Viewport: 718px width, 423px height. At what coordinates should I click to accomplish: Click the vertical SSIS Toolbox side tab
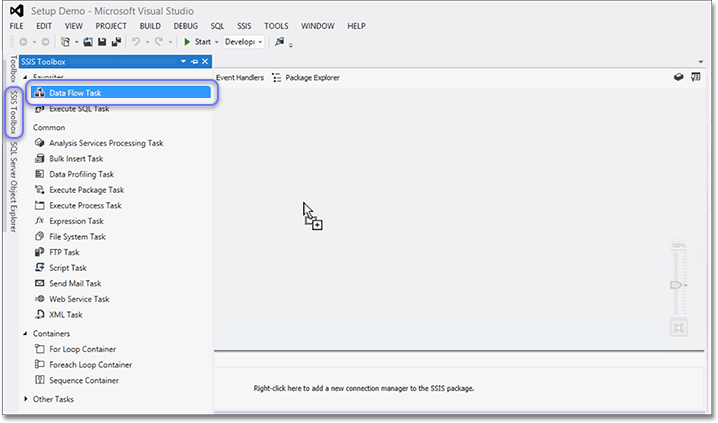point(14,112)
